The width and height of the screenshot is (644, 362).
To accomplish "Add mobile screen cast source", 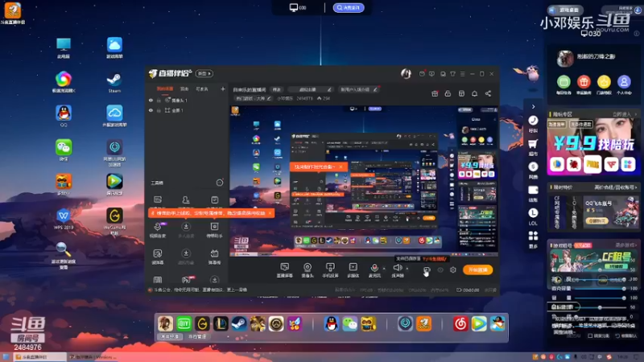I will [x=330, y=270].
